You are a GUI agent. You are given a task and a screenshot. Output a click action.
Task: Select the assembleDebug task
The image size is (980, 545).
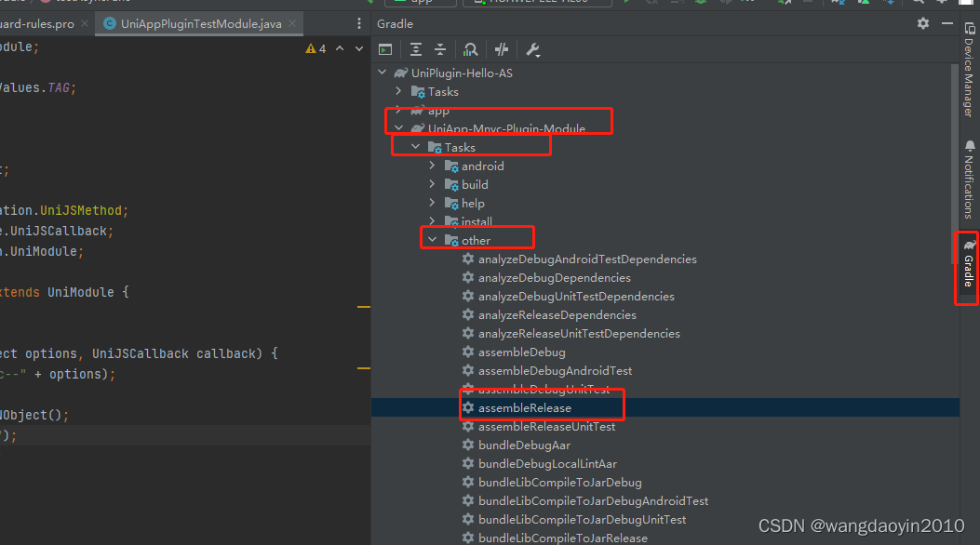point(522,352)
